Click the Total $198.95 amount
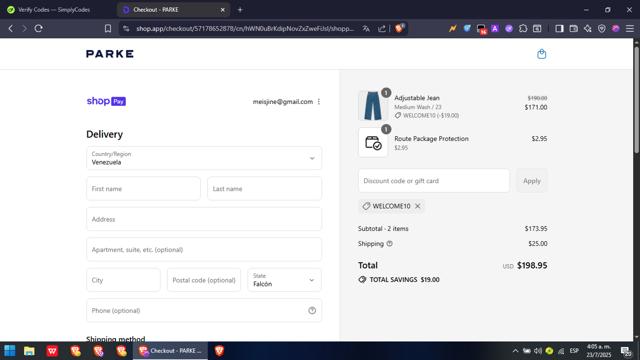This screenshot has width=640, height=360. [x=532, y=265]
